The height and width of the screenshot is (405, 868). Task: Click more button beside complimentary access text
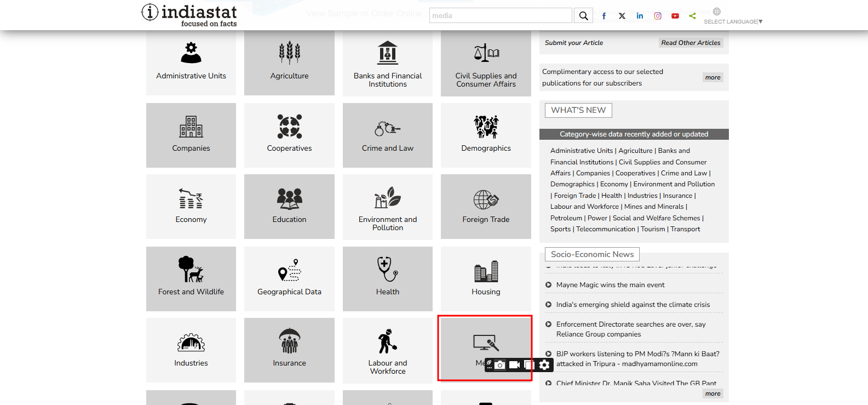point(712,77)
